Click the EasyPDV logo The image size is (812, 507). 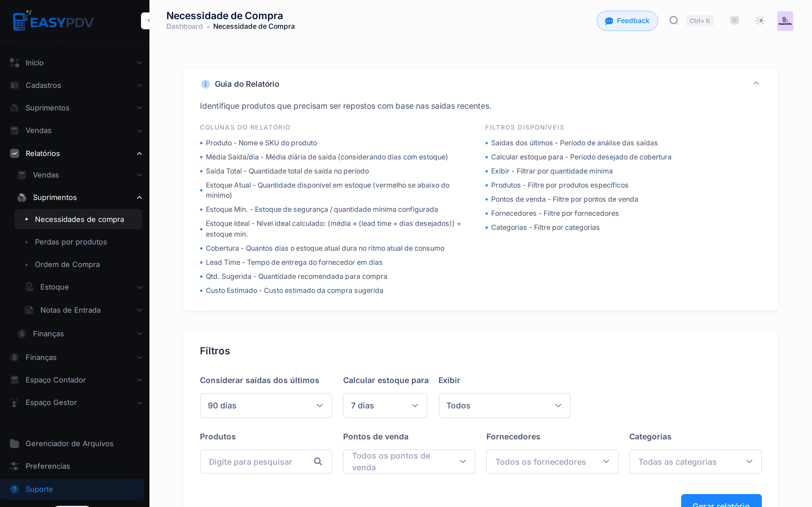point(53,21)
